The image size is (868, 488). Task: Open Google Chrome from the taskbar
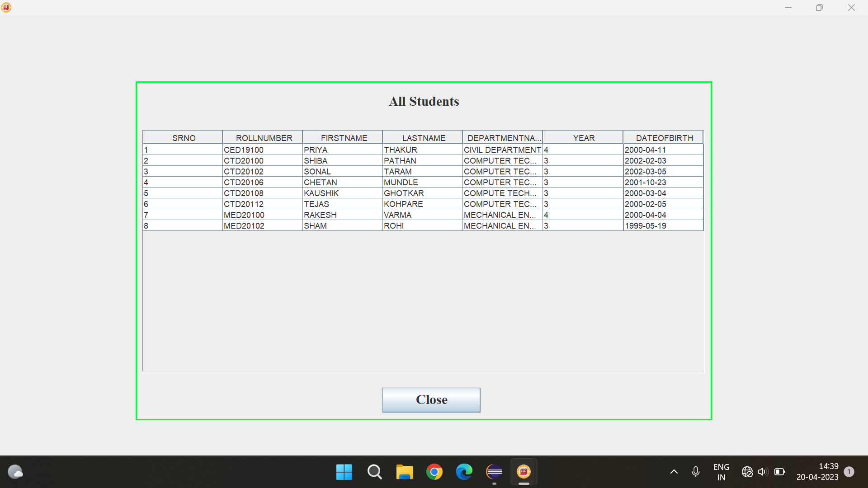[x=434, y=472]
